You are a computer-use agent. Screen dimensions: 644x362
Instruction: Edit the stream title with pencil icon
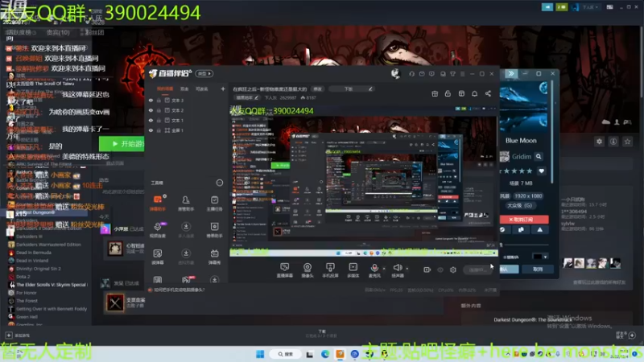[x=370, y=88]
